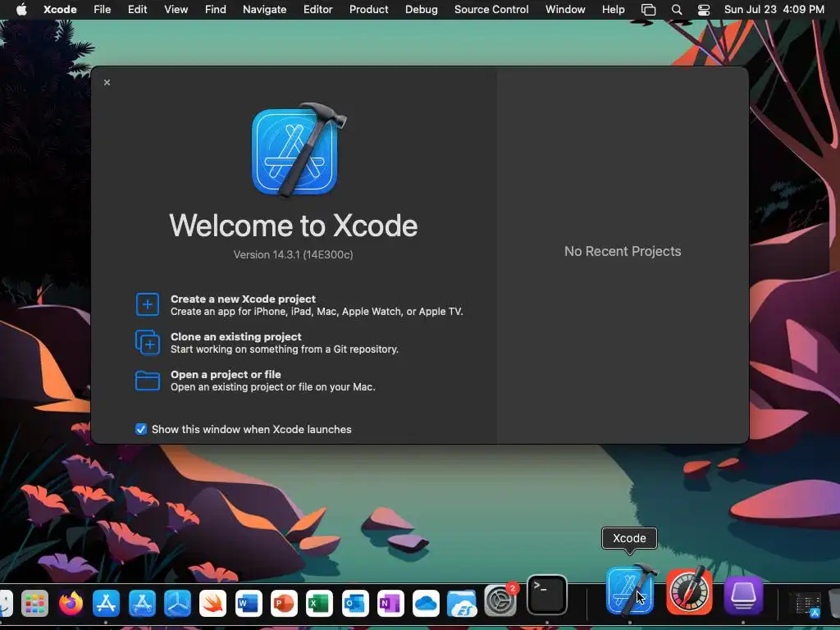
Task: Open the Product menu
Action: tap(368, 10)
